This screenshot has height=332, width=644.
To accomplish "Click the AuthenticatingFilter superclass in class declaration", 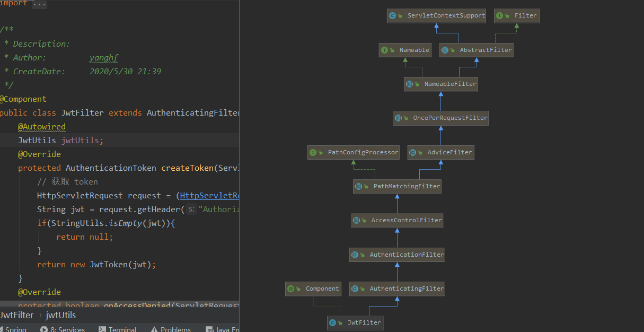I will pos(193,113).
